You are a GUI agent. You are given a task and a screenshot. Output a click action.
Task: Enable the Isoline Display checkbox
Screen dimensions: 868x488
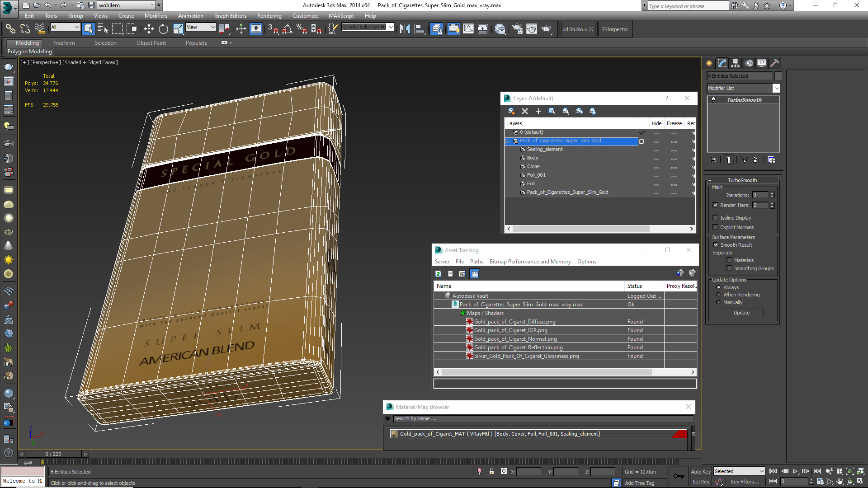716,218
